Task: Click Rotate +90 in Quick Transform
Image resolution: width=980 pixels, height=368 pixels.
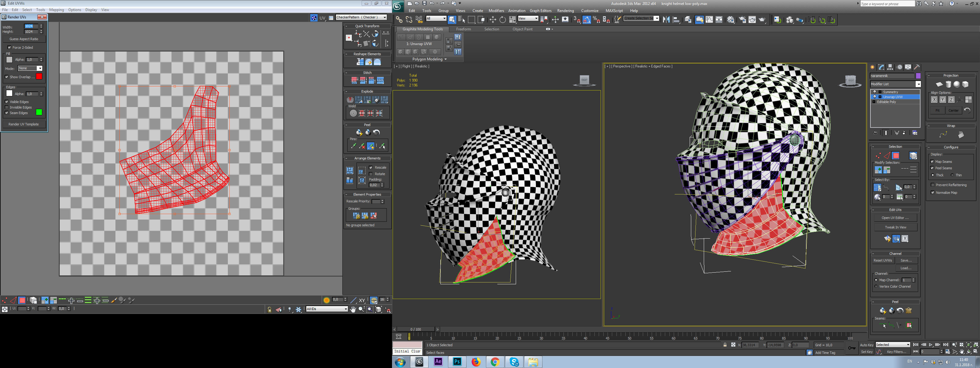Action: 375,34
